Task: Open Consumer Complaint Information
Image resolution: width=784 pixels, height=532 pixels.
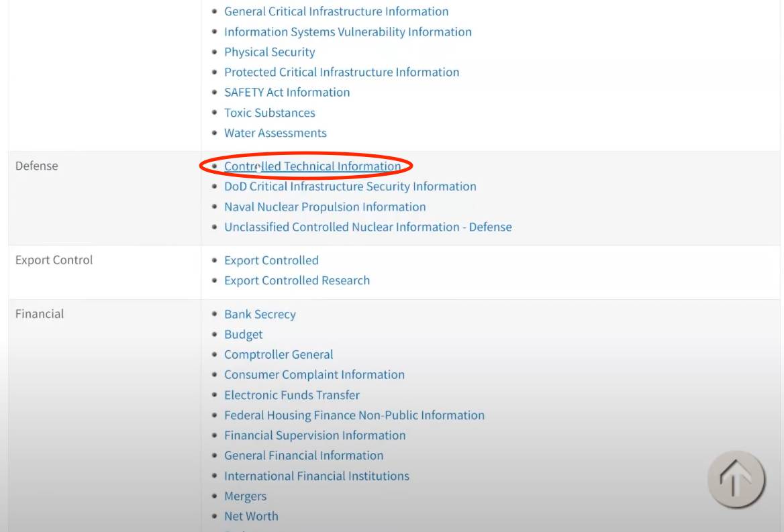Action: point(314,374)
